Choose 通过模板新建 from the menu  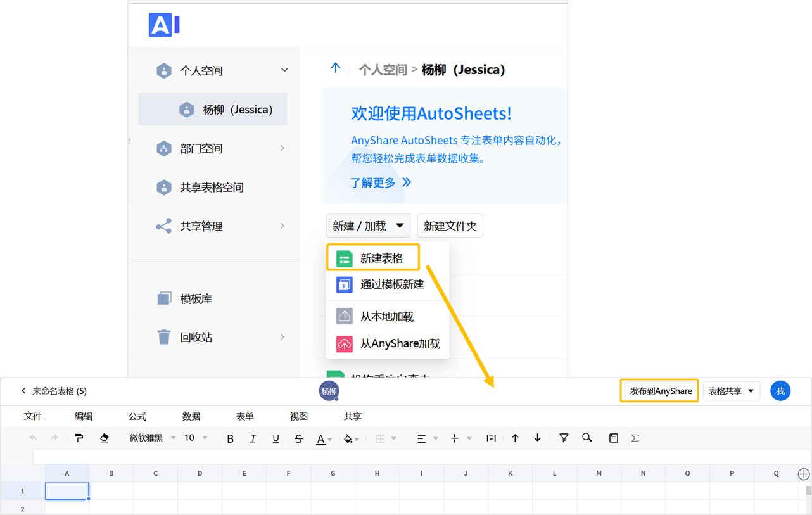tap(388, 284)
